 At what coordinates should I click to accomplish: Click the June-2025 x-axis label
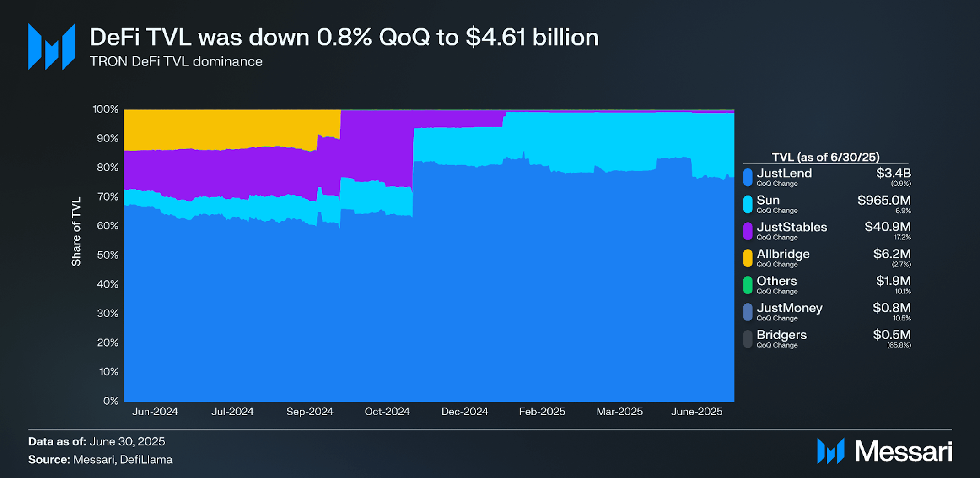pyautogui.click(x=697, y=412)
